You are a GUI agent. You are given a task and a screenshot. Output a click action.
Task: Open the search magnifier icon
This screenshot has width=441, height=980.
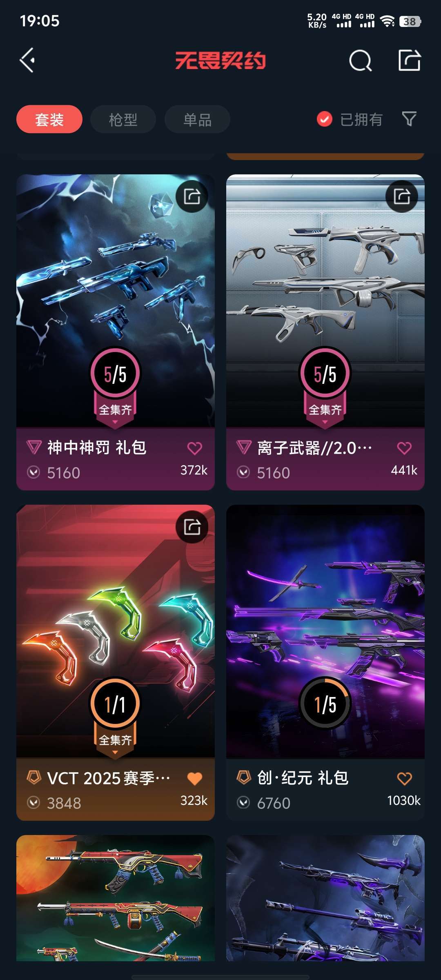(x=361, y=61)
